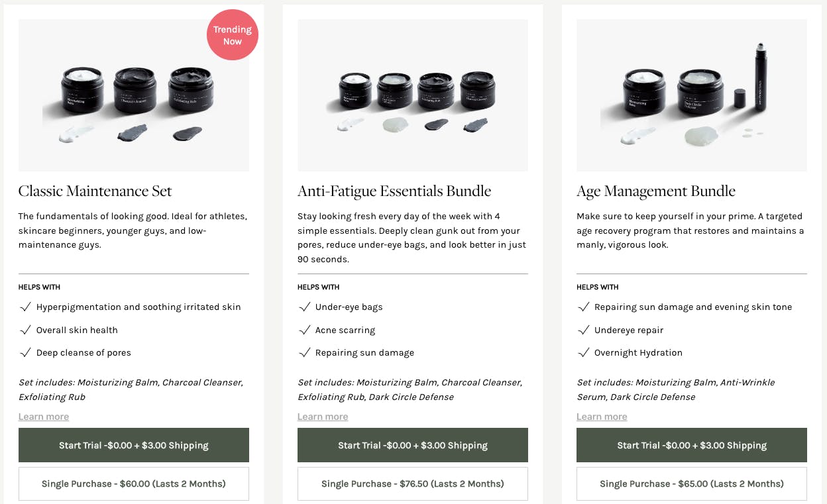This screenshot has height=504, width=827.
Task: Click checkmark beside Overnight Hydration
Action: 584,352
